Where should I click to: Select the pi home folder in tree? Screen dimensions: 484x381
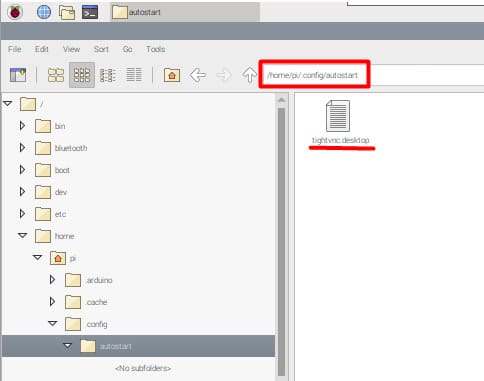pos(63,258)
